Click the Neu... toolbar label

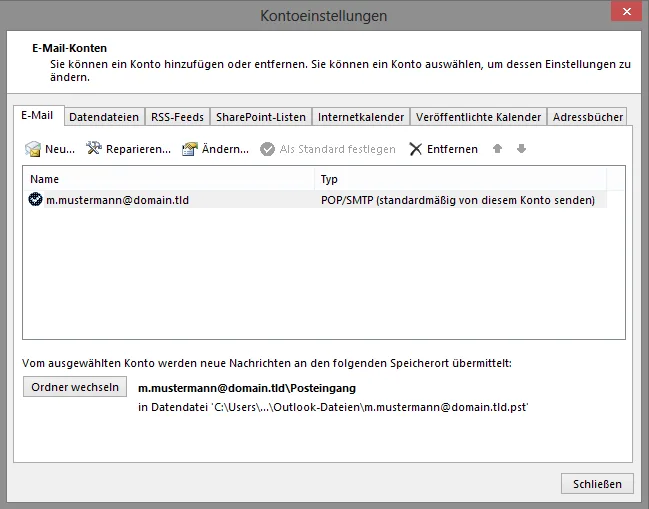pyautogui.click(x=60, y=149)
